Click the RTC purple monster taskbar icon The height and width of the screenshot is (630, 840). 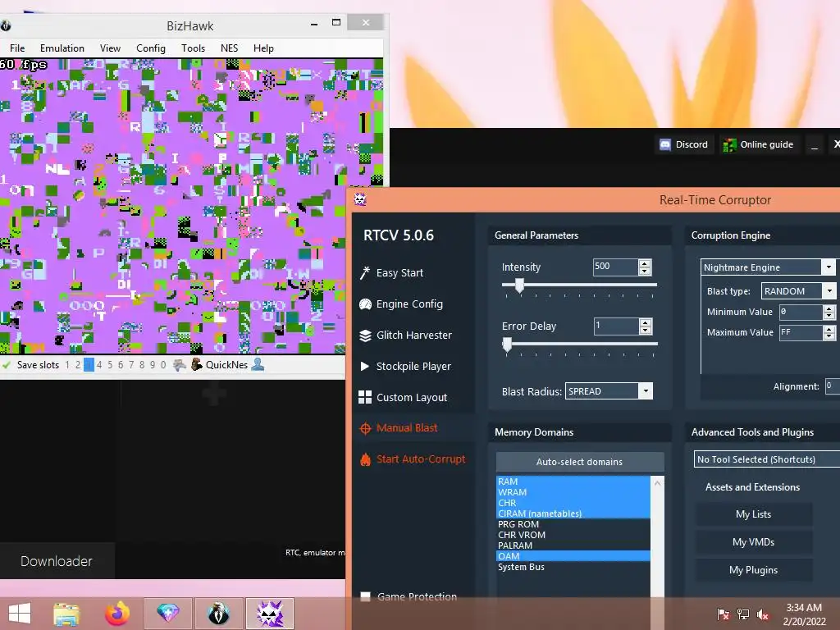270,614
